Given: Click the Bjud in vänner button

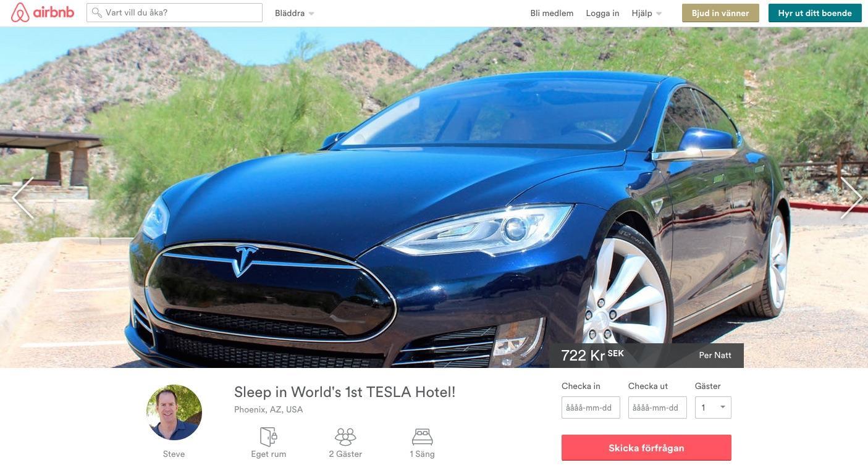Looking at the screenshot, I should tap(720, 13).
